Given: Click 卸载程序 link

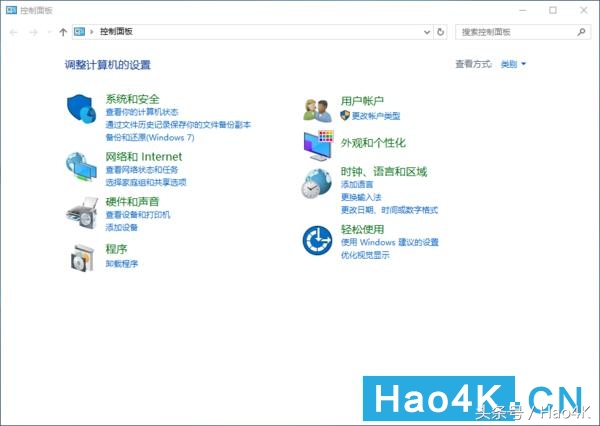Looking at the screenshot, I should (122, 264).
